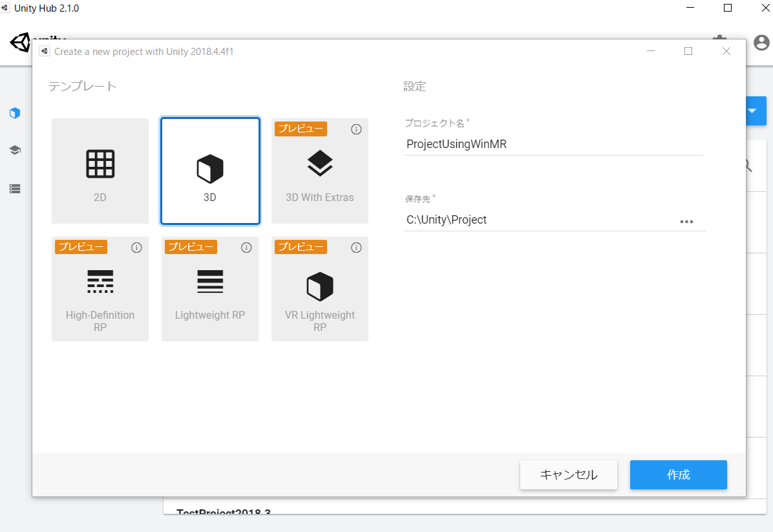The height and width of the screenshot is (532, 773).
Task: Click the Installs list icon in sidebar
Action: [x=15, y=188]
